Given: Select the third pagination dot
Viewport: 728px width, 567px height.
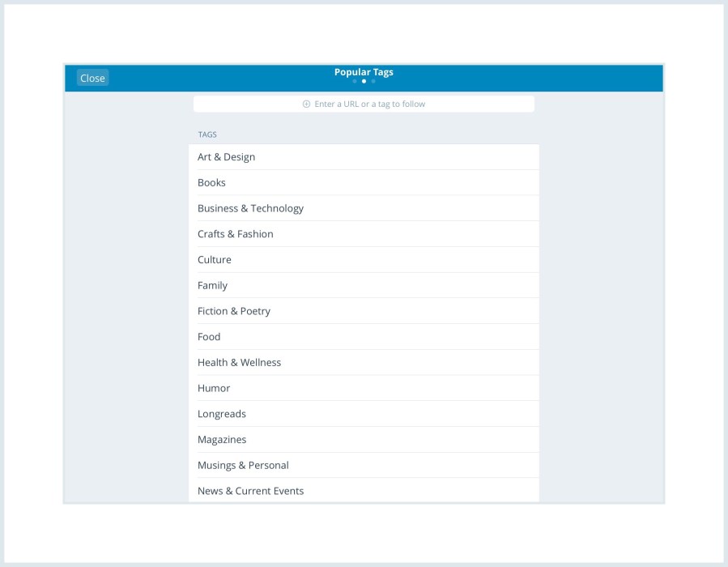Looking at the screenshot, I should (x=372, y=81).
